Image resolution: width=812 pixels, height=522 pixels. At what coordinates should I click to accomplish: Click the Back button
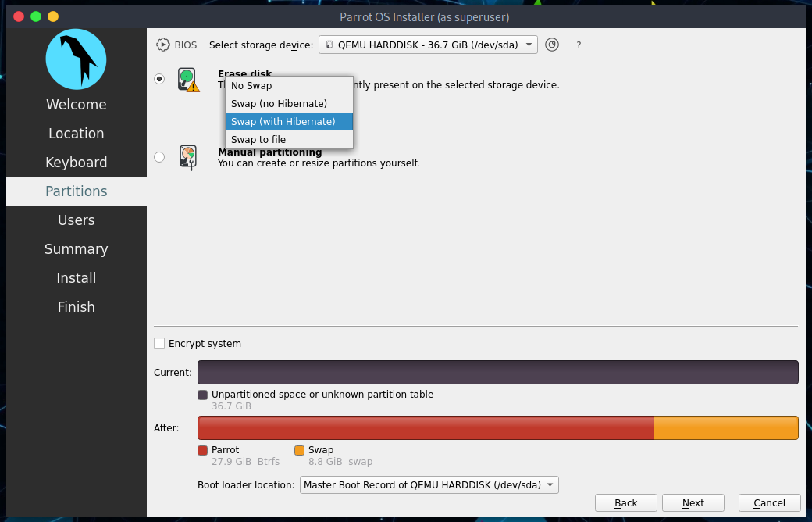tap(625, 502)
